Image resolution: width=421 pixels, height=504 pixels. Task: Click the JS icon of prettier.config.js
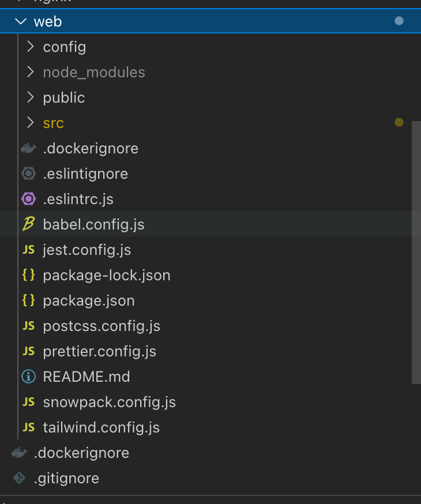coord(28,351)
